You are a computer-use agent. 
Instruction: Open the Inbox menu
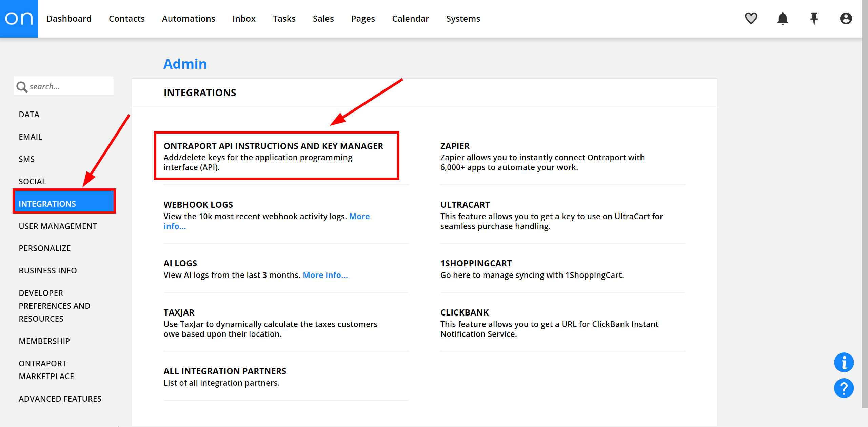click(x=244, y=19)
